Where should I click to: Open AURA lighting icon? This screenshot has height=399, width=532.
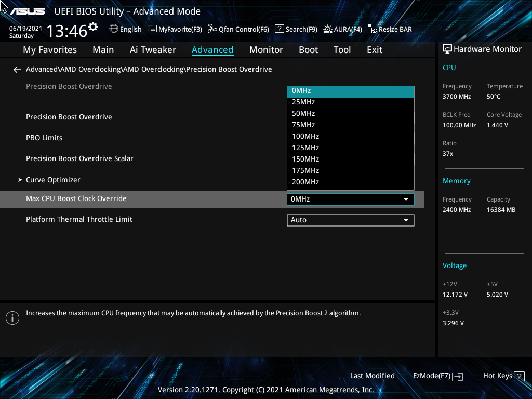(327, 29)
